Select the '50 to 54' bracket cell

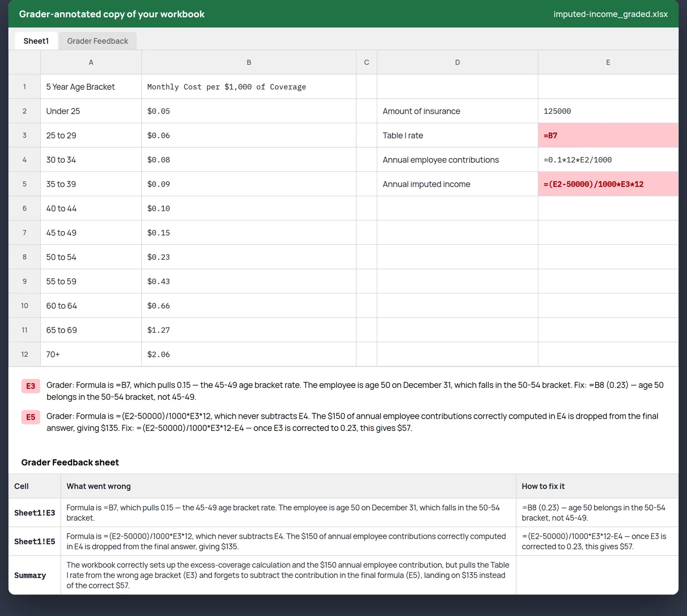click(x=91, y=257)
